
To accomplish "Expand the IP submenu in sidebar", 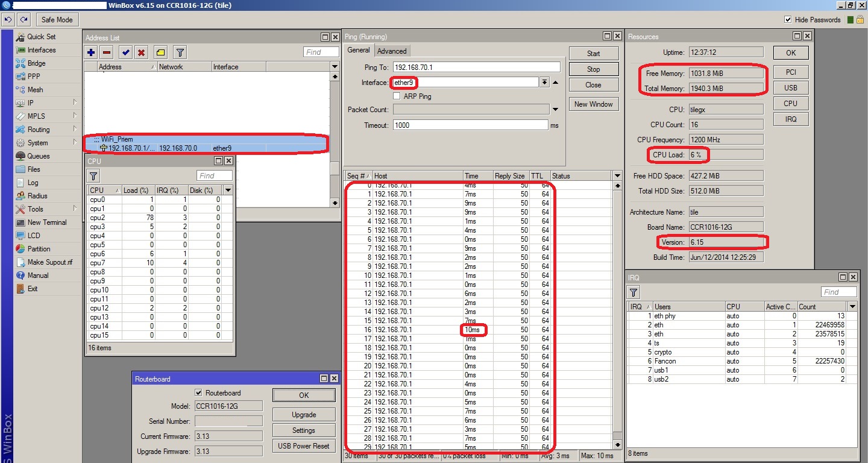I will pos(75,103).
